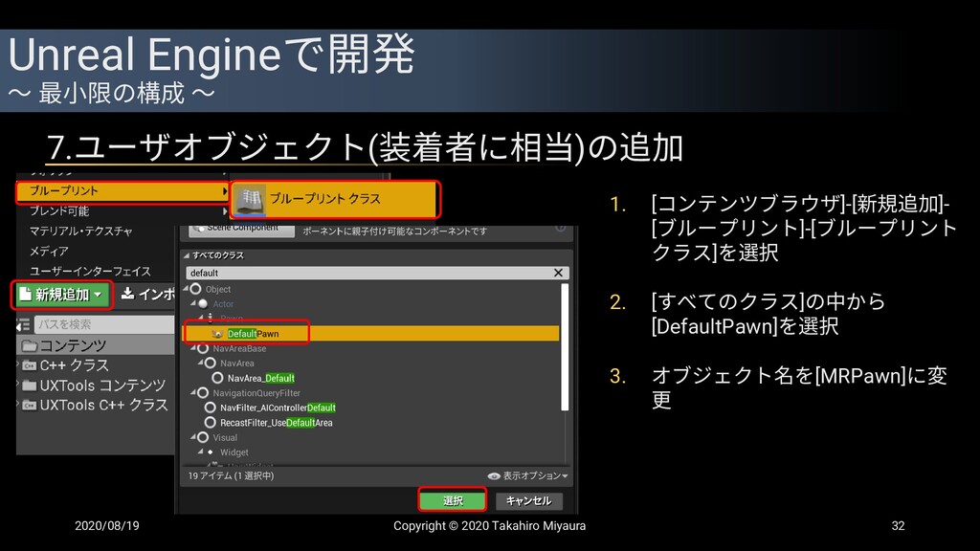The height and width of the screenshot is (551, 980).
Task: Click the インポート import button
Action: click(x=147, y=295)
